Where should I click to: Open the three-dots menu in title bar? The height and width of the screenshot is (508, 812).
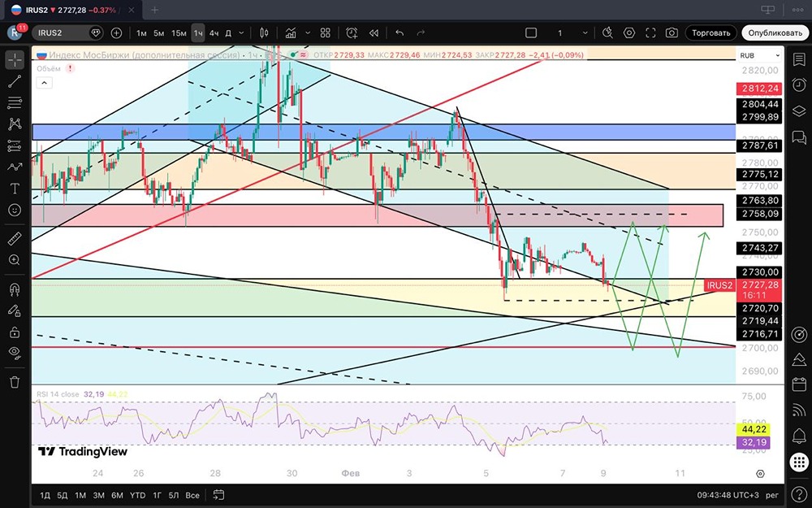tap(797, 9)
